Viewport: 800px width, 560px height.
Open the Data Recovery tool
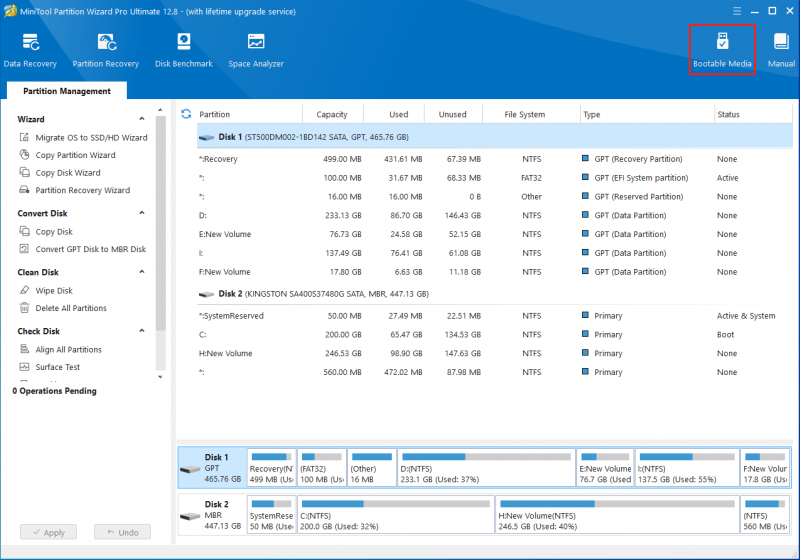click(x=30, y=50)
